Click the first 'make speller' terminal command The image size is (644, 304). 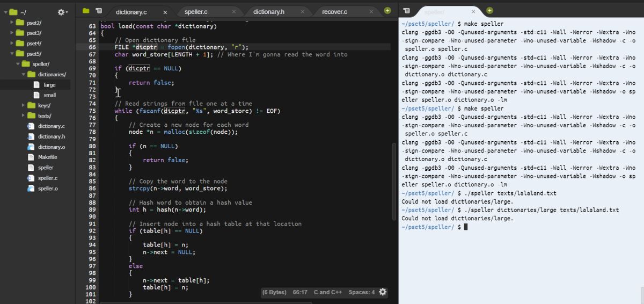pos(484,24)
